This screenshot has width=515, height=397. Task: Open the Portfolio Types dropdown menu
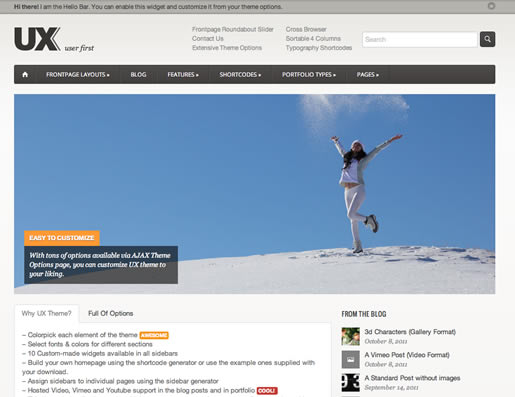[309, 75]
